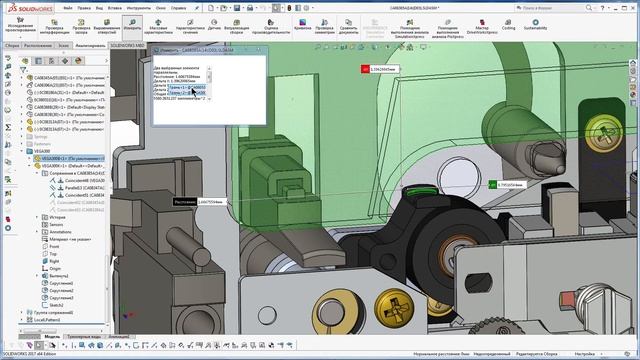Open the Кривизна curvature tool
Screen dimensions: 640x360
tap(302, 25)
